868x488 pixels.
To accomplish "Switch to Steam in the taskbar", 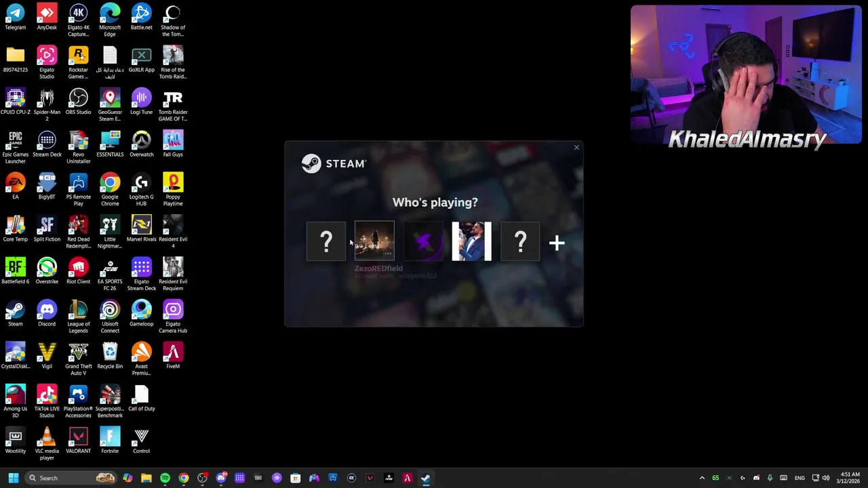I will click(x=425, y=478).
